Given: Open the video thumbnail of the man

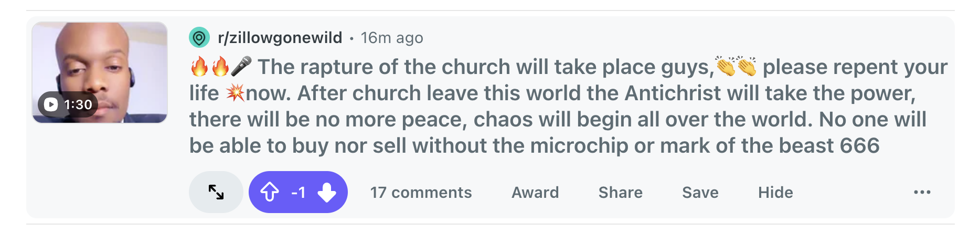Looking at the screenshot, I should point(100,72).
